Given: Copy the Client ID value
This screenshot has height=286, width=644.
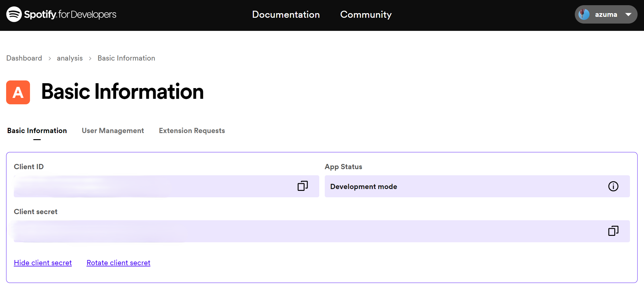Looking at the screenshot, I should click(302, 186).
